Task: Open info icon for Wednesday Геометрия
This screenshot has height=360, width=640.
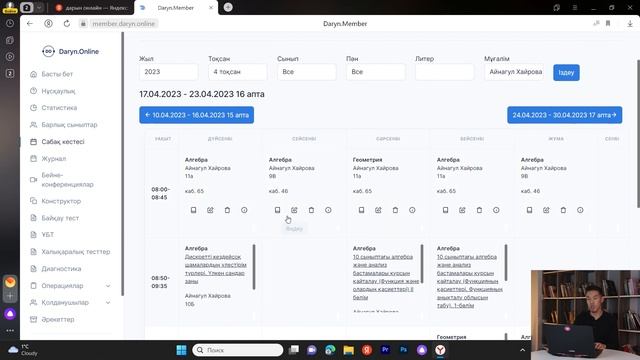Action: point(412,210)
